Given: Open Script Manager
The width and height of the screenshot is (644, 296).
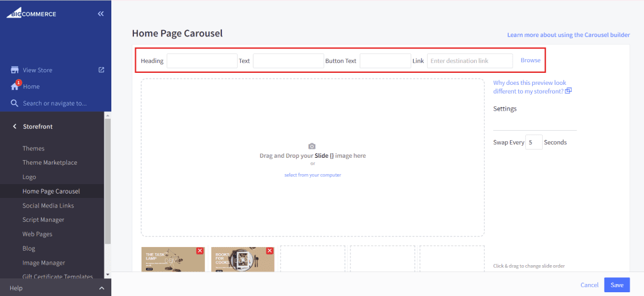Looking at the screenshot, I should (43, 219).
